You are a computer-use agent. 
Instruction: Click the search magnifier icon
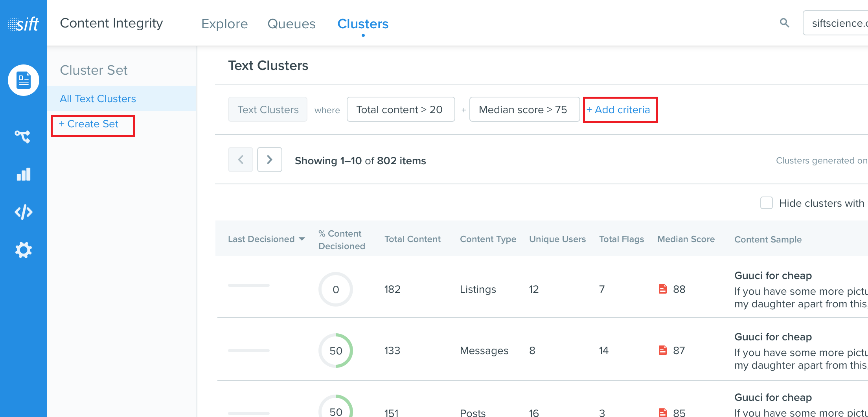(x=784, y=23)
